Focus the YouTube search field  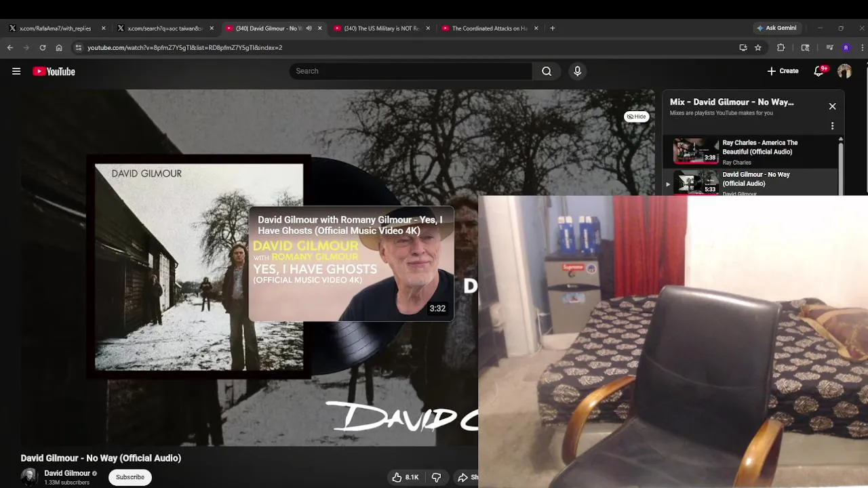click(x=411, y=71)
